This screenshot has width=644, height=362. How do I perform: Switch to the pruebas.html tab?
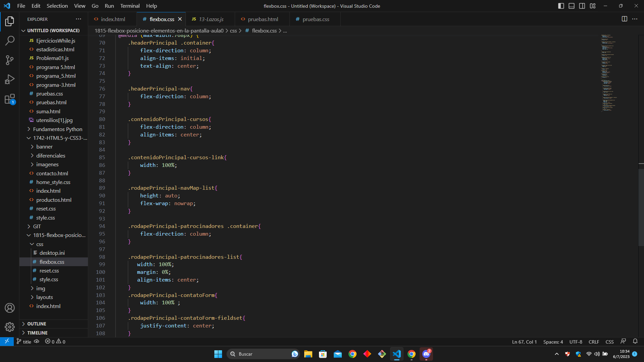click(263, 19)
